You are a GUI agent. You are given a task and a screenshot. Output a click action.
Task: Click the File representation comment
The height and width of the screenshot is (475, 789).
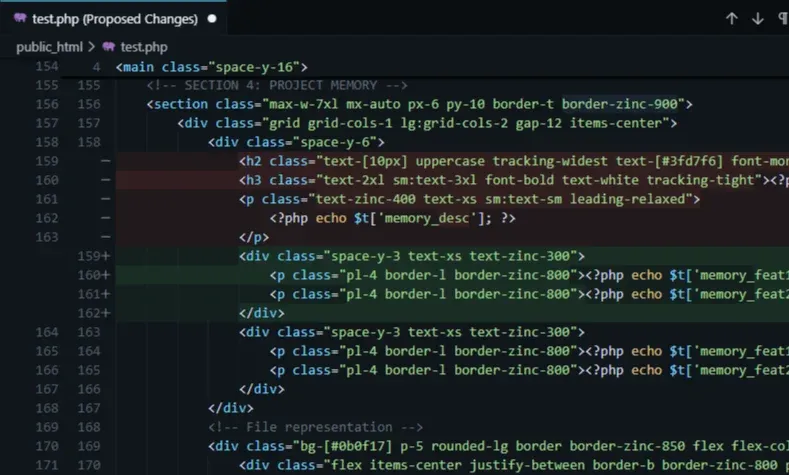point(315,427)
